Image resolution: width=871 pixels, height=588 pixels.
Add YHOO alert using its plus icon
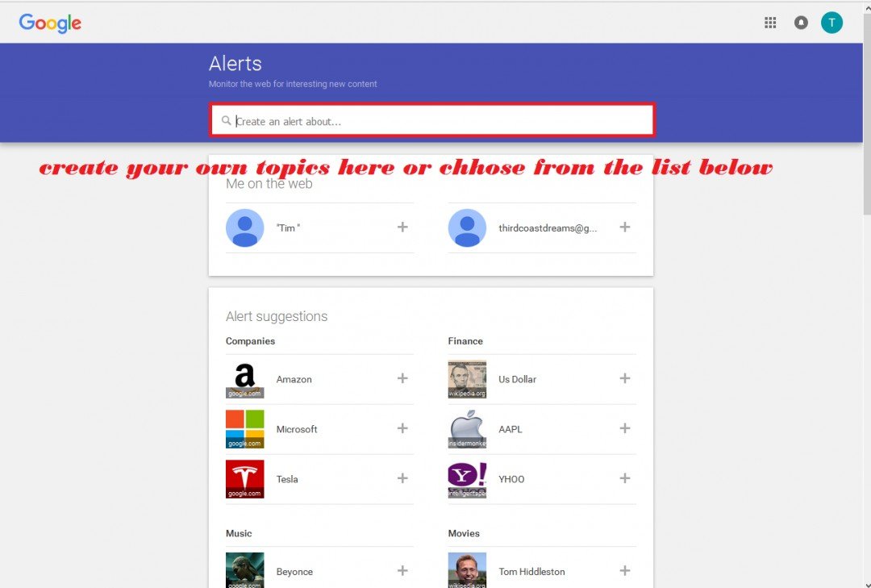tap(625, 478)
